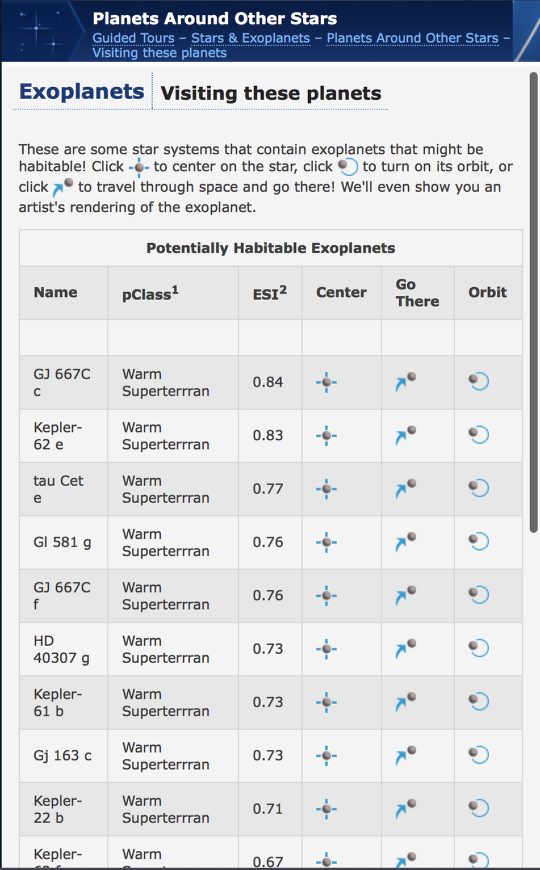Open the Visiting these planets tab
This screenshot has width=540, height=870.
(x=271, y=93)
